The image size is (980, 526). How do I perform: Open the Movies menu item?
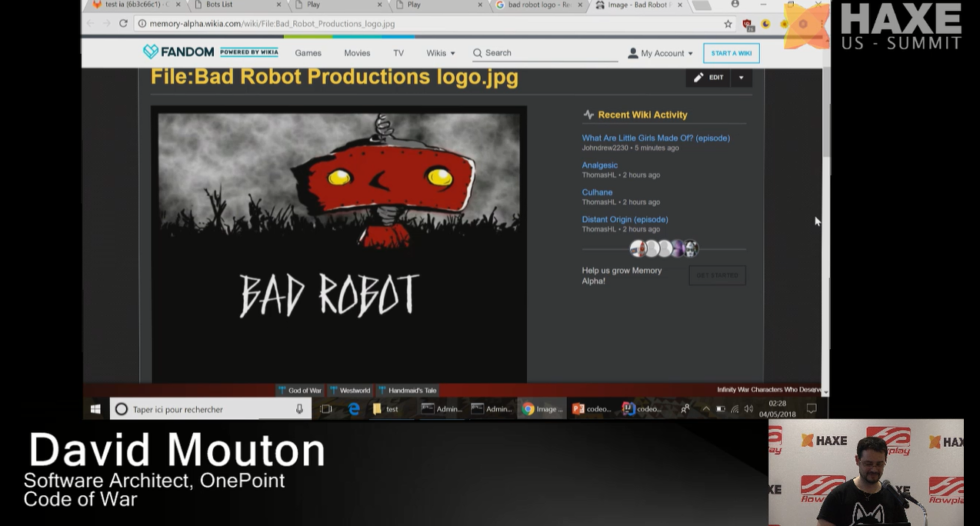tap(357, 53)
